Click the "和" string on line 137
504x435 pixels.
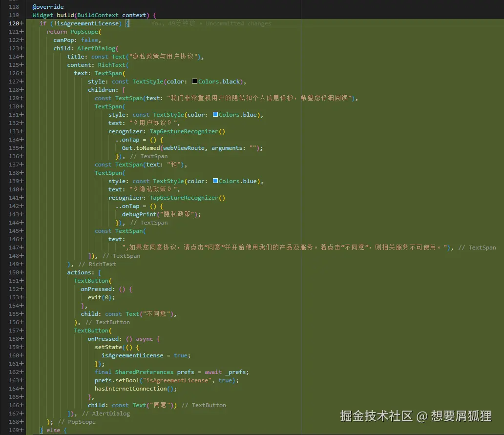[173, 165]
